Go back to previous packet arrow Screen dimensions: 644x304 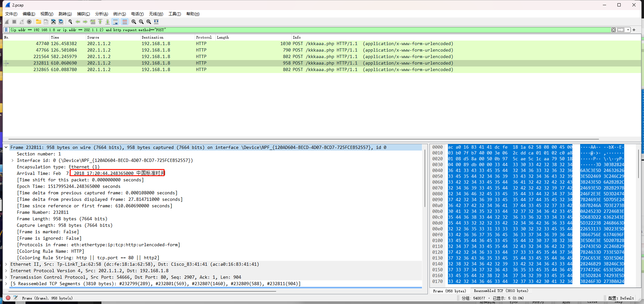(78, 22)
